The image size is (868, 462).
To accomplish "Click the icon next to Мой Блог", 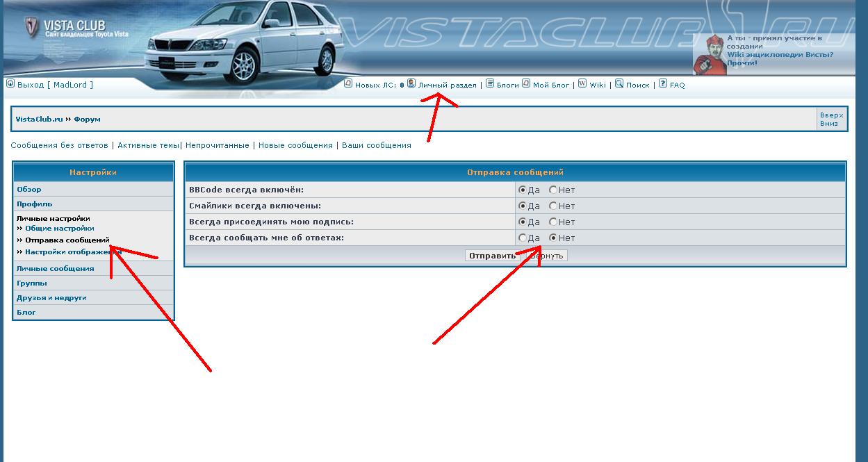I will coord(526,83).
